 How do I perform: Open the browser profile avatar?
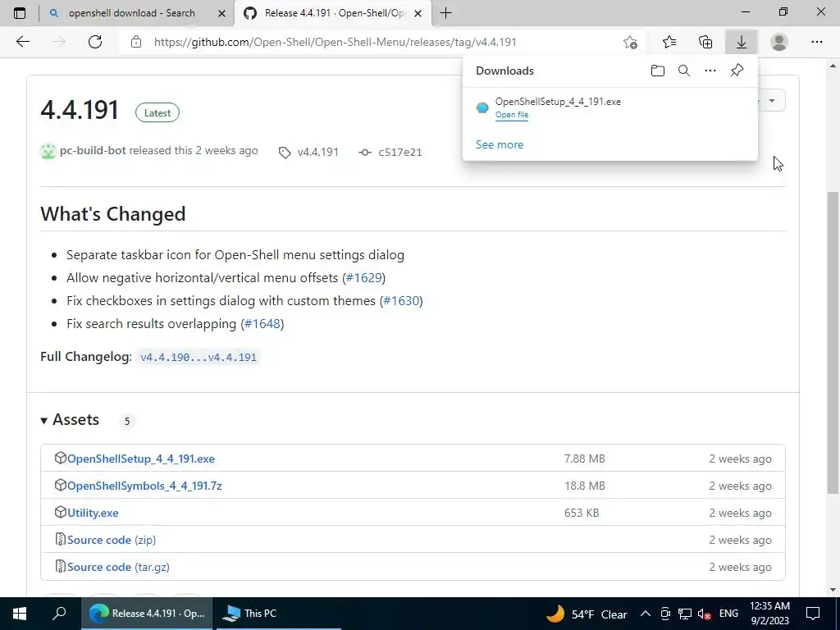click(779, 42)
